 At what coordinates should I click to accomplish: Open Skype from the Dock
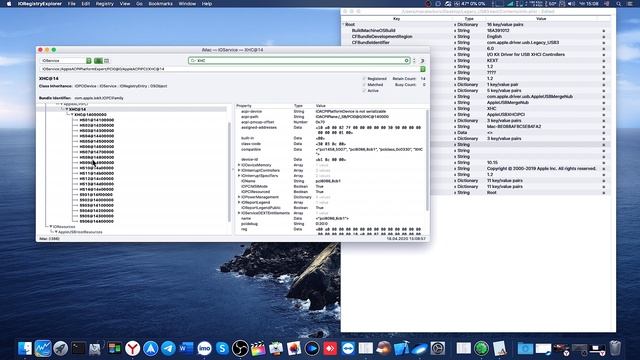tap(222, 348)
